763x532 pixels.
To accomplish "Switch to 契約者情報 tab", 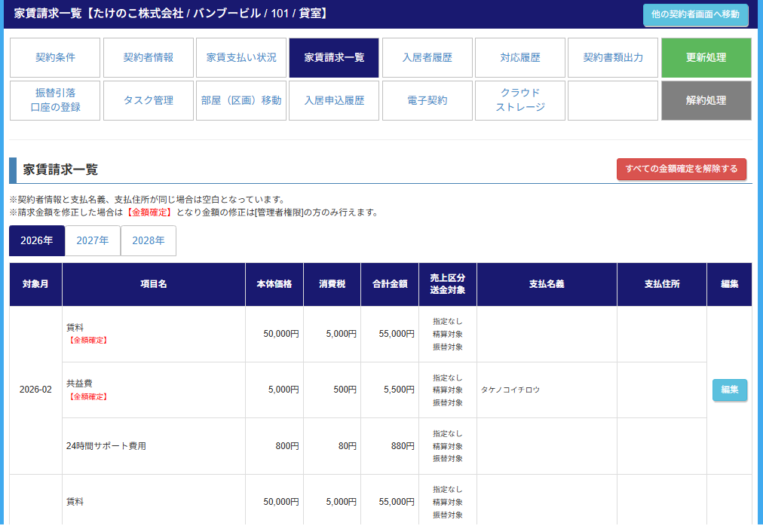I will [x=149, y=57].
